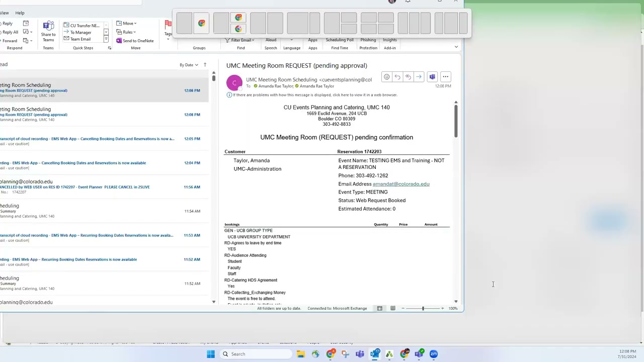Click the zoom slider handle
The width and height of the screenshot is (644, 362).
click(423, 308)
